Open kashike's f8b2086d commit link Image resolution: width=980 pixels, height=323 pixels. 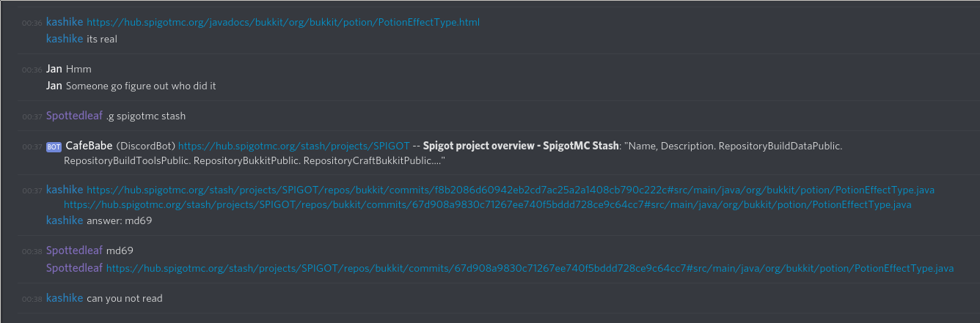pyautogui.click(x=511, y=190)
